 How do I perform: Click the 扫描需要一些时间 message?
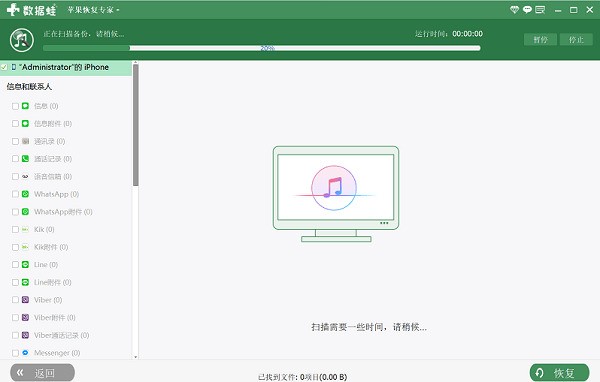coord(369,327)
